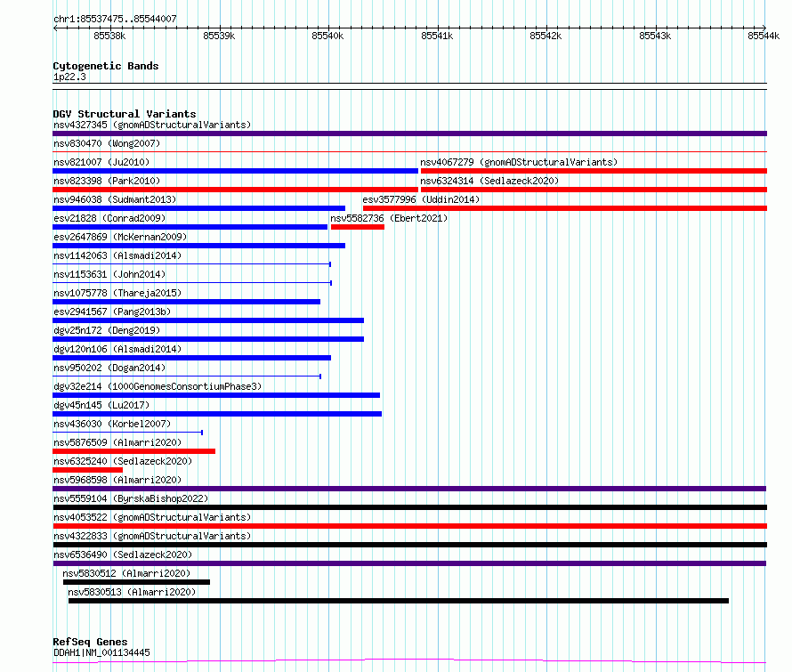
Task: Click the nsv5582736 (Ebert2021) label
Action: click(x=389, y=218)
